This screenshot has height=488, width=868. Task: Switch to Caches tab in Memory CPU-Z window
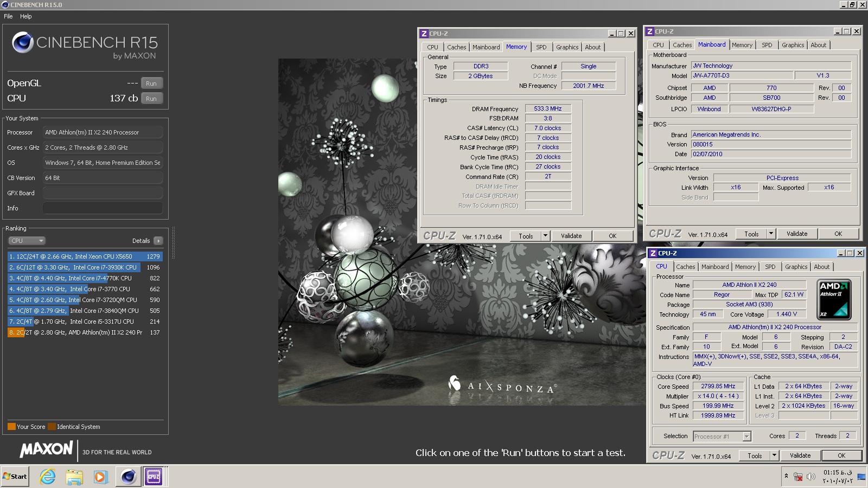(x=456, y=47)
